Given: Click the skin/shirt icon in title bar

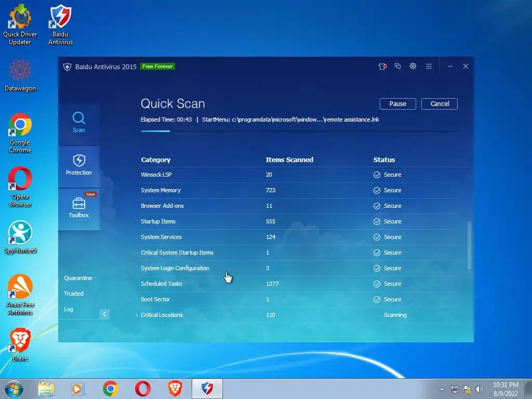Looking at the screenshot, I should point(382,66).
